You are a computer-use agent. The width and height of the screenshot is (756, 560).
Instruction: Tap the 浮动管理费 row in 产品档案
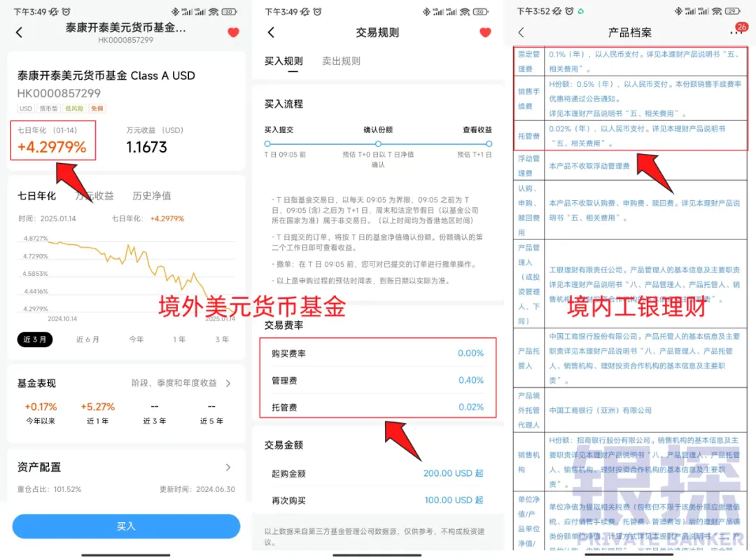pyautogui.click(x=631, y=165)
